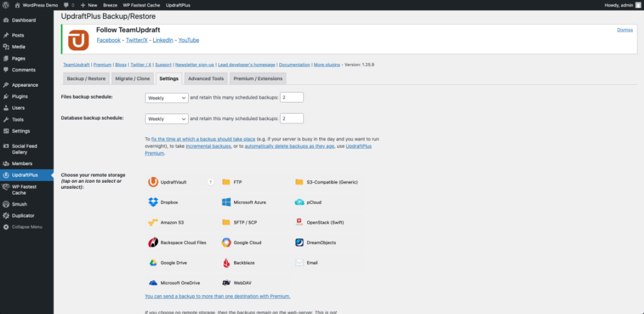Open the Settings sidebar menu
644x314 pixels.
(x=27, y=131)
